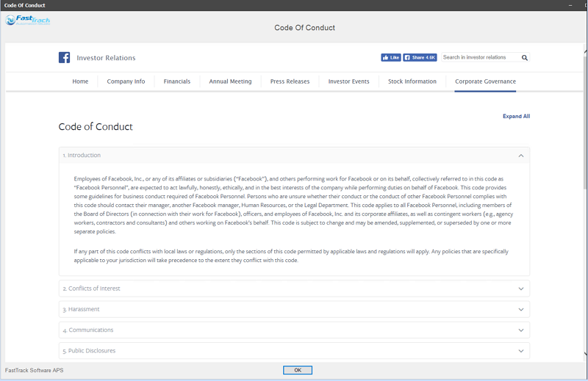
Task: Expand the Communications section chevron
Action: tap(521, 330)
